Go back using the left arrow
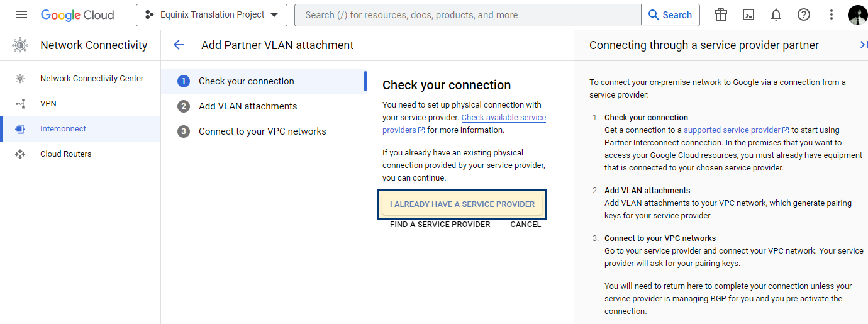Screen dimensions: 868x324 coord(179,45)
